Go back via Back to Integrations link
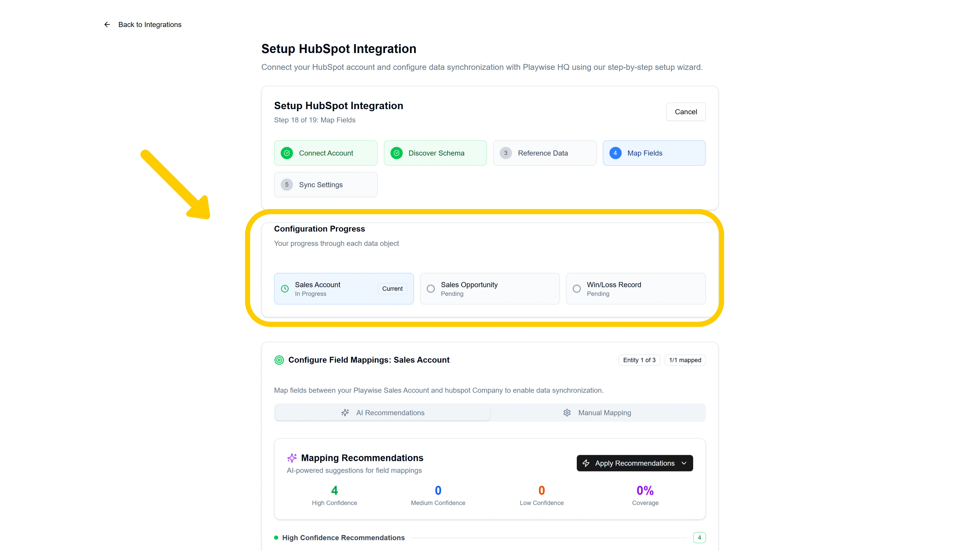The width and height of the screenshot is (980, 551). pos(150,25)
